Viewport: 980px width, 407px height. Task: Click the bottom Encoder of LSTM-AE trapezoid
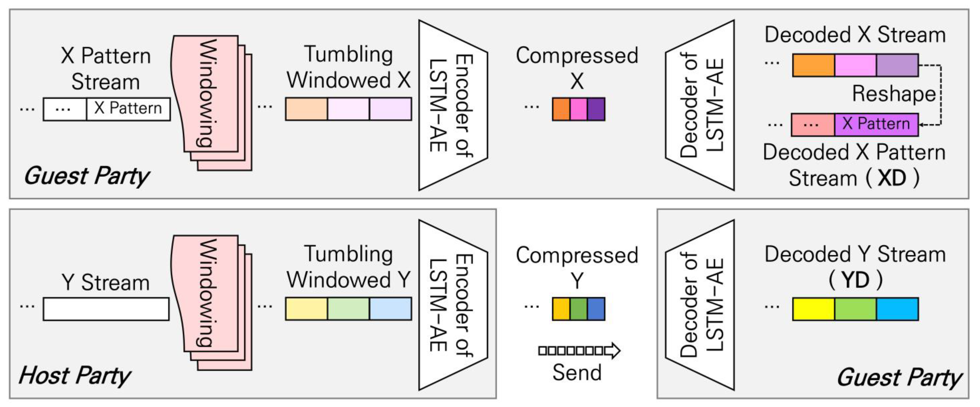(x=452, y=305)
